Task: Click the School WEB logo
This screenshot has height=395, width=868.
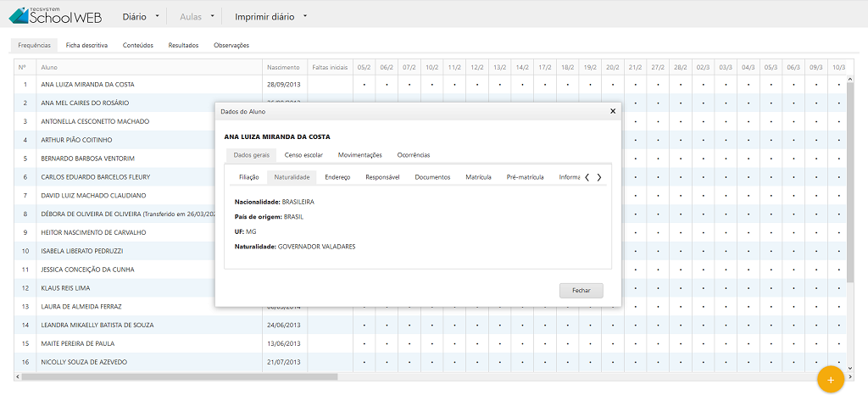Action: (x=55, y=15)
